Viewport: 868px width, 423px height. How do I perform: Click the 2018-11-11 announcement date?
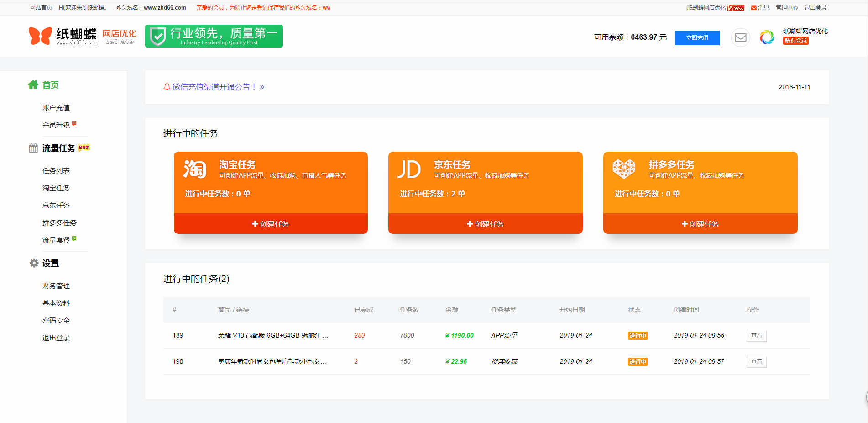[795, 87]
